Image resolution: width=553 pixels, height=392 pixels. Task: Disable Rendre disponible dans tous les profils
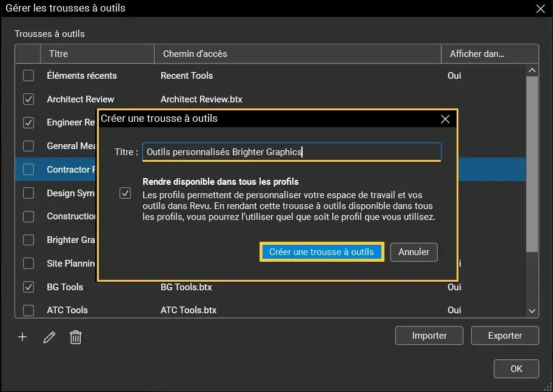click(126, 193)
